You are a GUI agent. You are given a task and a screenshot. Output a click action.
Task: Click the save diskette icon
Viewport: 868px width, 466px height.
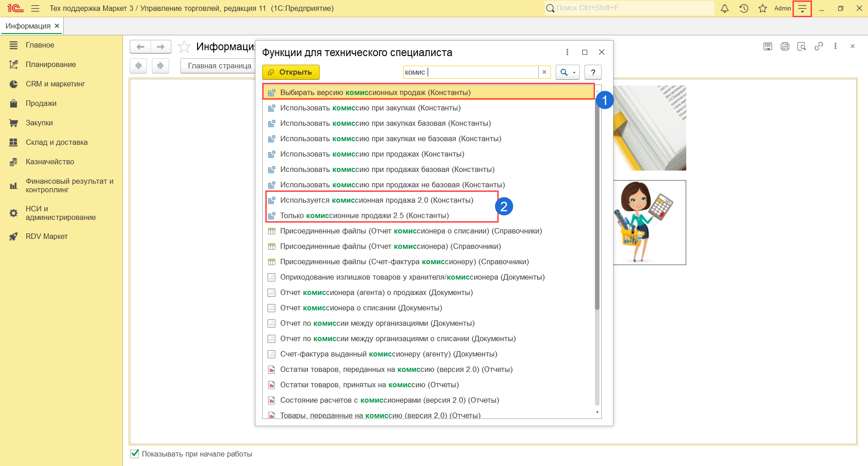click(x=768, y=46)
